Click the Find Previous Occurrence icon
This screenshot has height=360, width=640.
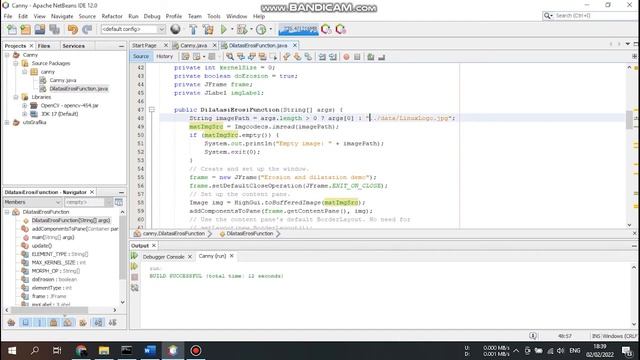click(x=241, y=57)
